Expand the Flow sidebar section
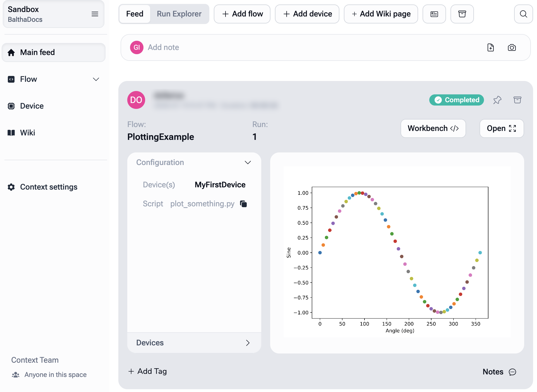This screenshot has height=392, width=537. (x=96, y=79)
